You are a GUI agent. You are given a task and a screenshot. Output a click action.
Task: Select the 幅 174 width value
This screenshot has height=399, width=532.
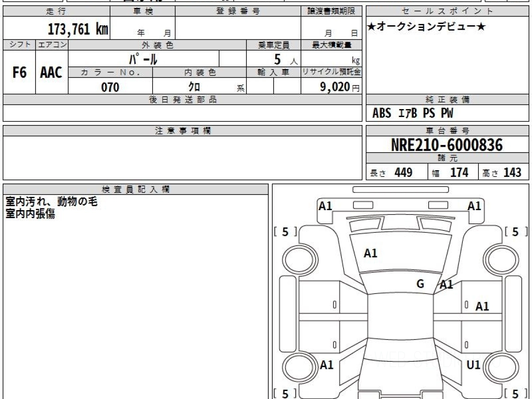[x=450, y=172]
